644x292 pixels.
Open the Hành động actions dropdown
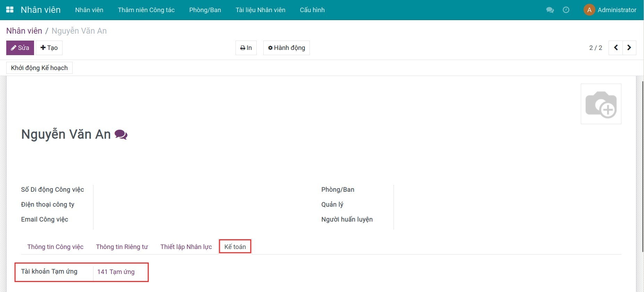point(286,48)
